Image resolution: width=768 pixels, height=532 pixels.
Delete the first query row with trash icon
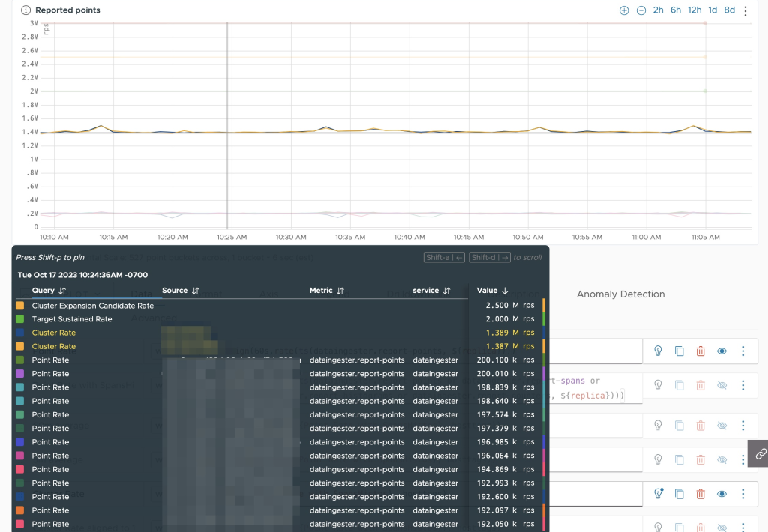(700, 351)
